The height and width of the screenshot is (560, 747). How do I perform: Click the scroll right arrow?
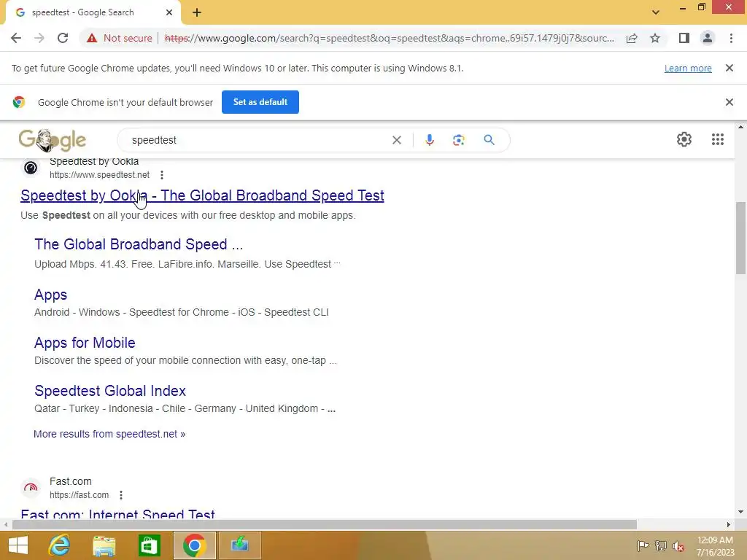(x=729, y=524)
